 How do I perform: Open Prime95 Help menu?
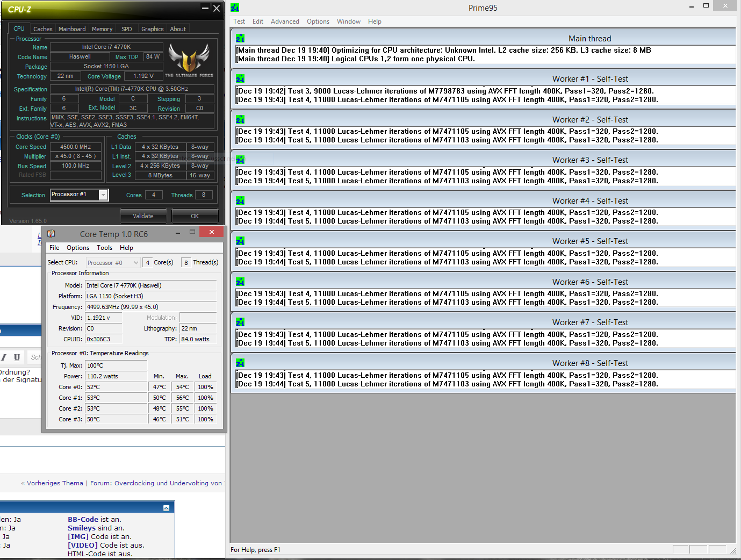(375, 21)
